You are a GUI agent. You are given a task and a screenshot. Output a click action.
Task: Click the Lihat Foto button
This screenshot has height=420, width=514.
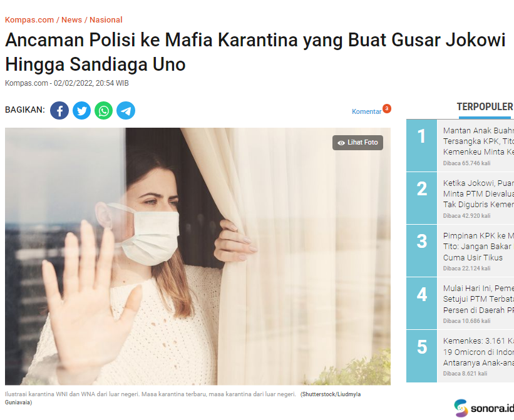coord(357,143)
